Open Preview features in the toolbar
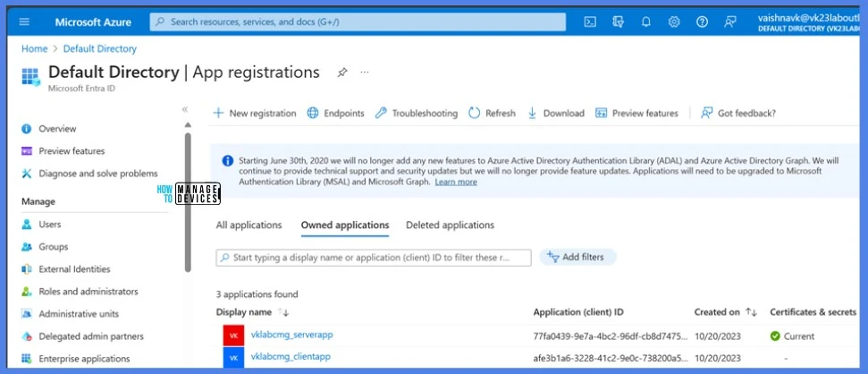 (x=636, y=113)
